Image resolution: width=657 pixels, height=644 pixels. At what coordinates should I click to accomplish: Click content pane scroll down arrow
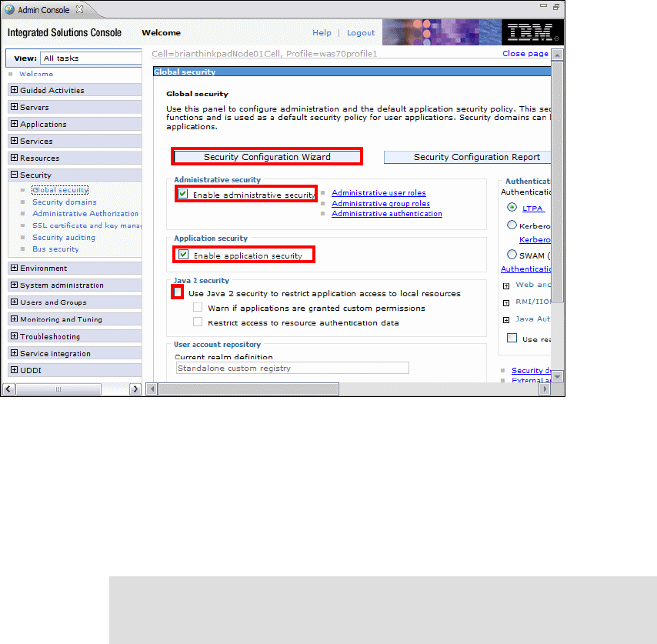point(557,376)
